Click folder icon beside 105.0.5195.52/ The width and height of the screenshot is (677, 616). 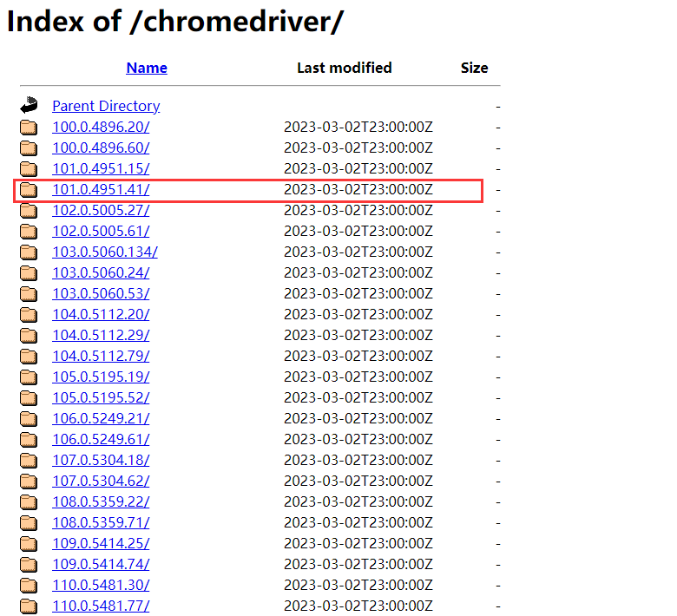tap(29, 398)
